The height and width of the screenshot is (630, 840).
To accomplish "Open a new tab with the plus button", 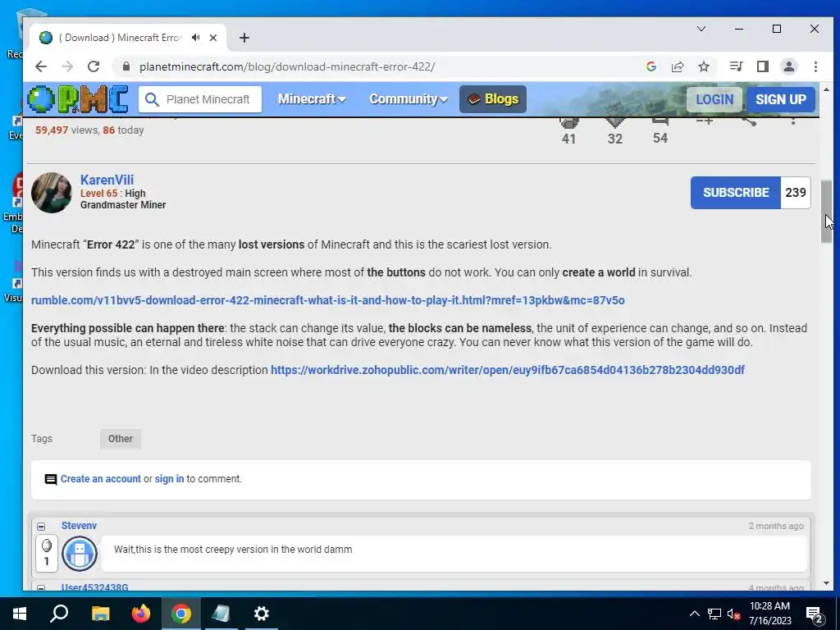I will click(244, 38).
